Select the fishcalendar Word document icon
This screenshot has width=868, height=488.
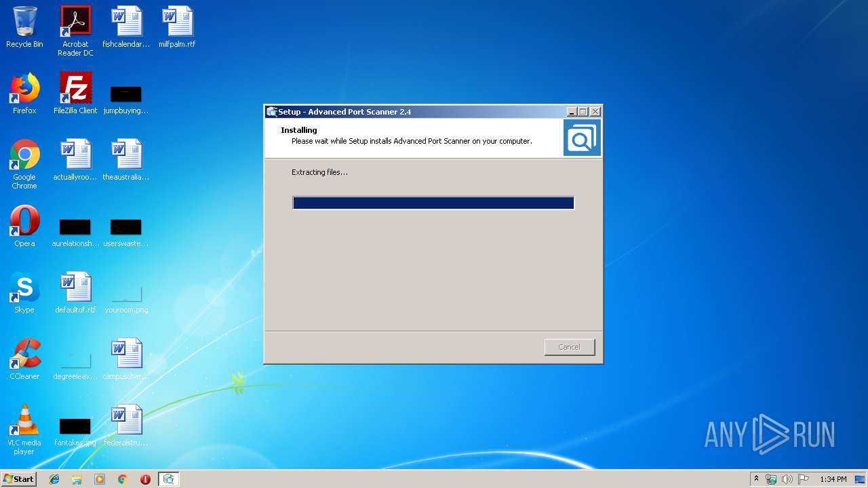pos(126,28)
